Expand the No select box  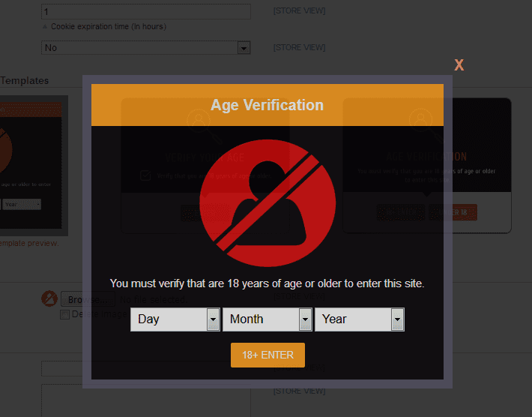[x=145, y=48]
